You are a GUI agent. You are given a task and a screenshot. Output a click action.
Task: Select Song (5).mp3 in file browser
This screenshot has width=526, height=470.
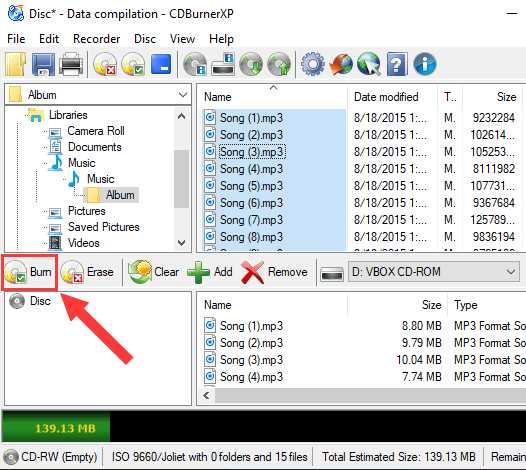tap(251, 186)
